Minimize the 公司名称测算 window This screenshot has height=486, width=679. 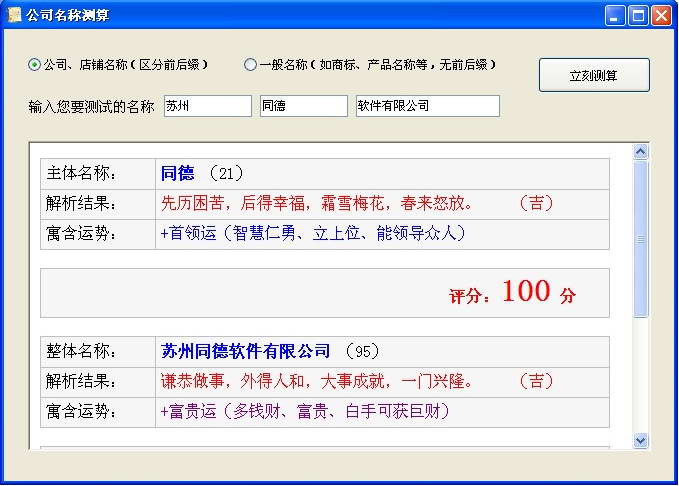point(614,16)
